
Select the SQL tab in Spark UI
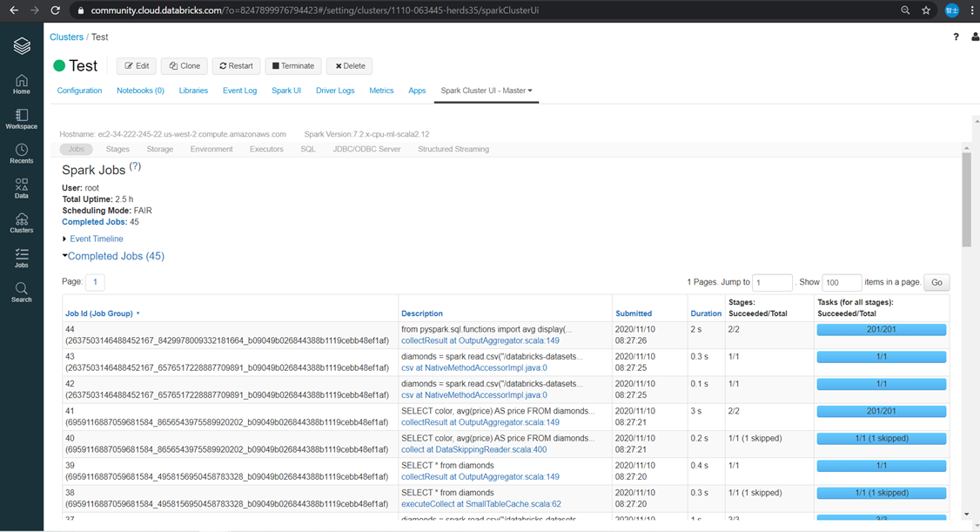tap(308, 150)
